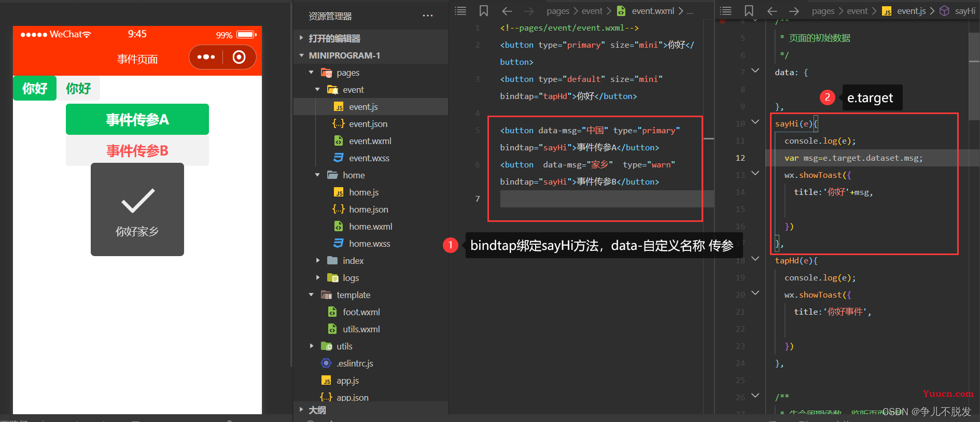Tap the green 你好 primary button
Viewport: 980px width, 422px height.
[35, 88]
